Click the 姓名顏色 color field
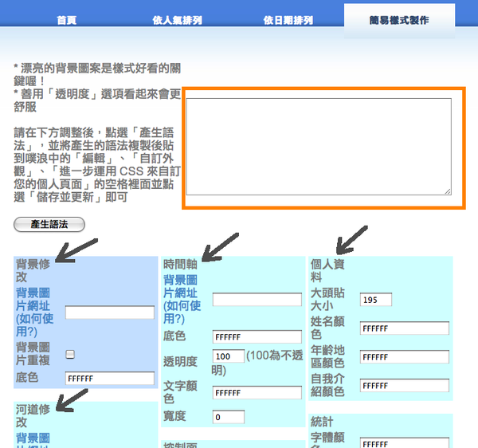 (x=404, y=328)
